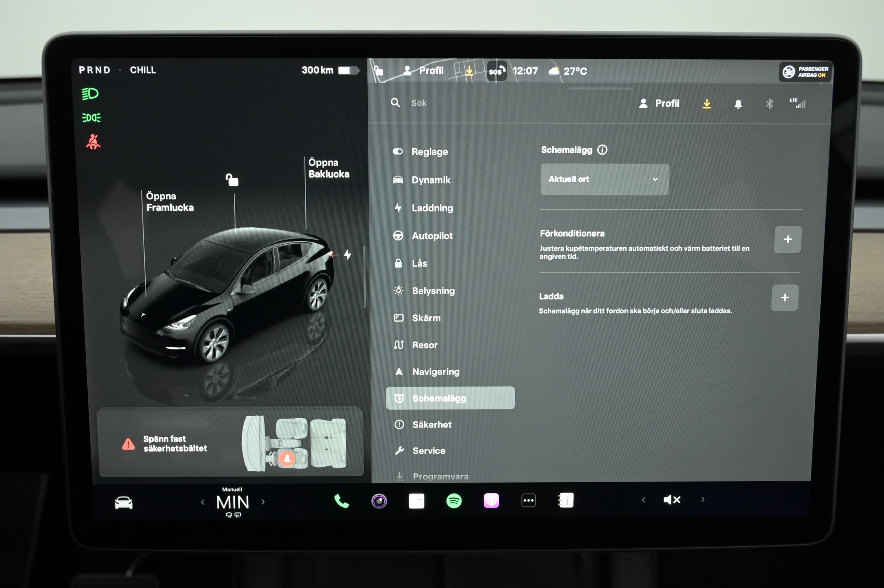The width and height of the screenshot is (884, 588).
Task: Tap the defrost icons under MIN temperature
Action: [x=233, y=515]
